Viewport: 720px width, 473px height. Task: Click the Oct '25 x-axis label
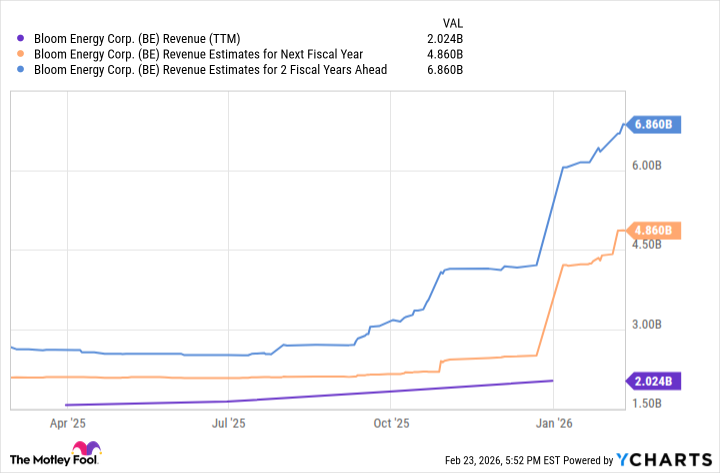click(x=392, y=423)
